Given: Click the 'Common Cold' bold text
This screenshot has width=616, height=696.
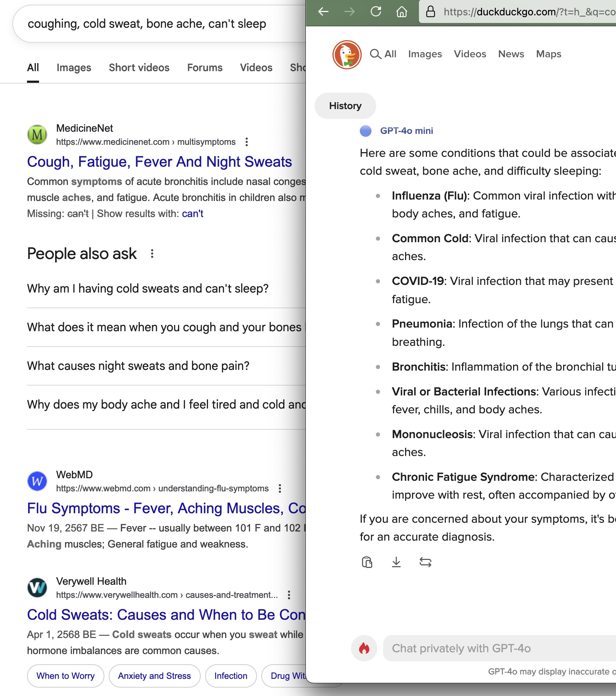Looking at the screenshot, I should [430, 239].
